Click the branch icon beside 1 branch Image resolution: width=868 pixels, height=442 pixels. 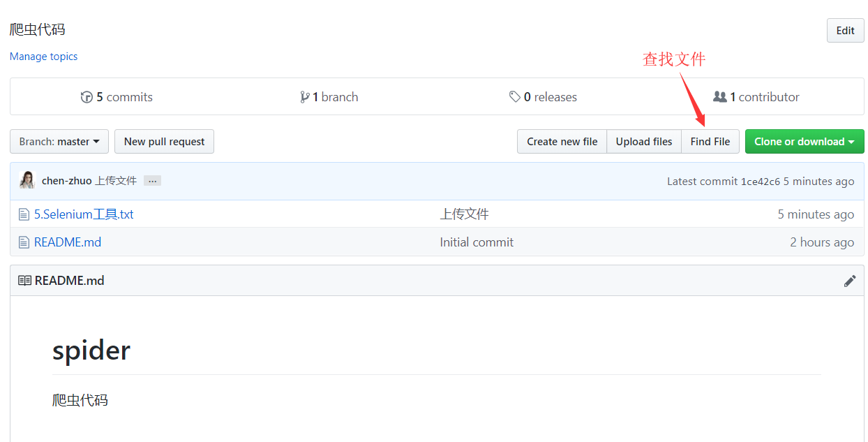point(304,97)
